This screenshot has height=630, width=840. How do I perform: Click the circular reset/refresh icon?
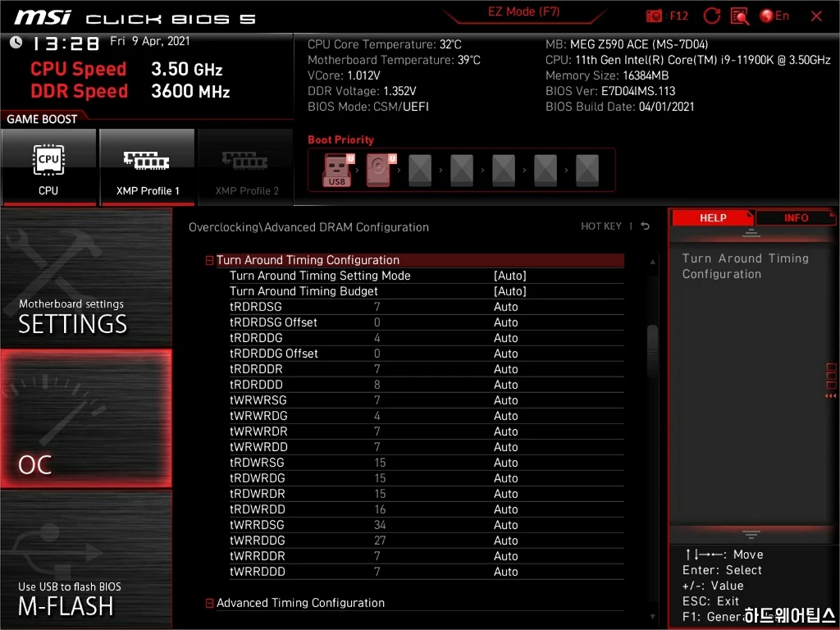coord(711,16)
